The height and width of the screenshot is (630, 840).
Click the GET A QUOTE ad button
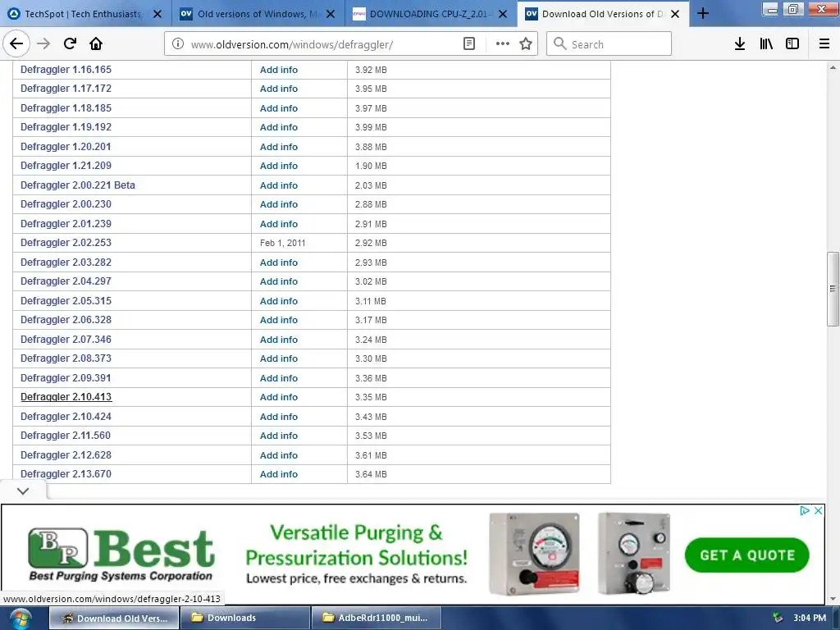click(x=746, y=555)
